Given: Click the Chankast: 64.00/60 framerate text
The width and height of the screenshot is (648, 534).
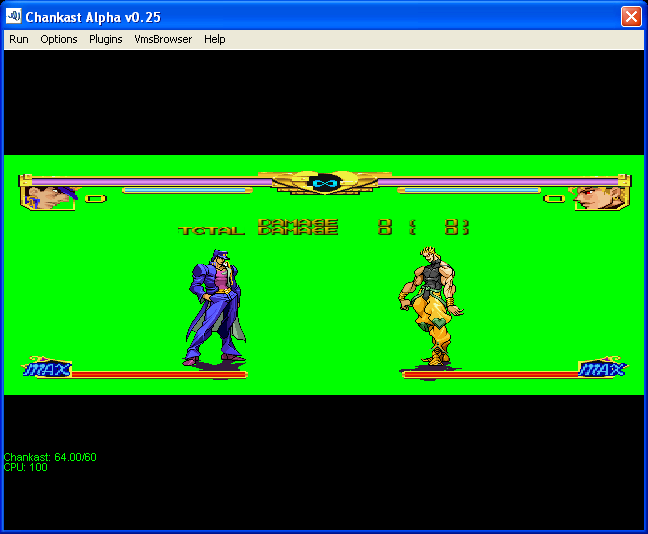Looking at the screenshot, I should coord(50,457).
